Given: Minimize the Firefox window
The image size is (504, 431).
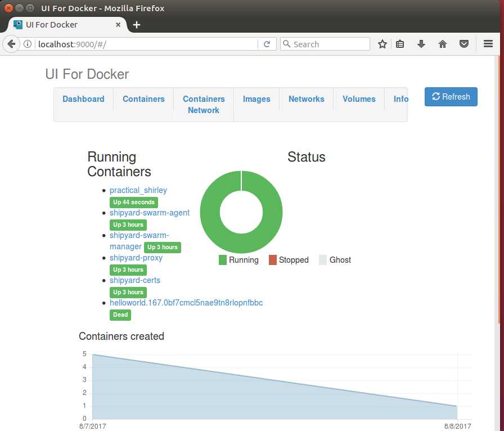Looking at the screenshot, I should point(19,8).
